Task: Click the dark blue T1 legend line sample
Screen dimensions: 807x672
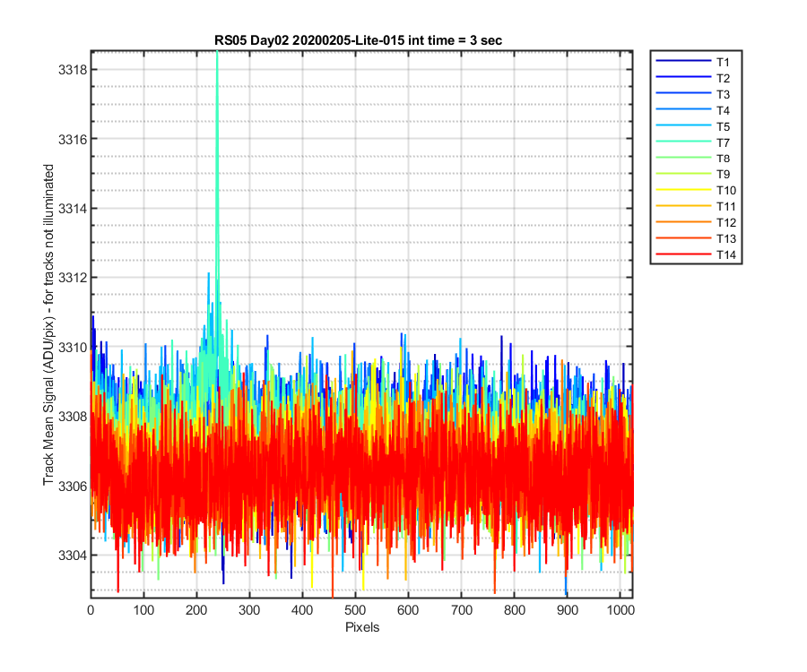Action: [x=683, y=61]
